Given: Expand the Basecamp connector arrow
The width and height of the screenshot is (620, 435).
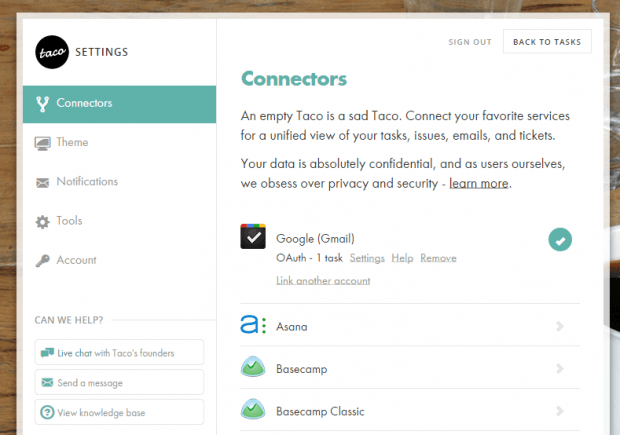Looking at the screenshot, I should 560,369.
